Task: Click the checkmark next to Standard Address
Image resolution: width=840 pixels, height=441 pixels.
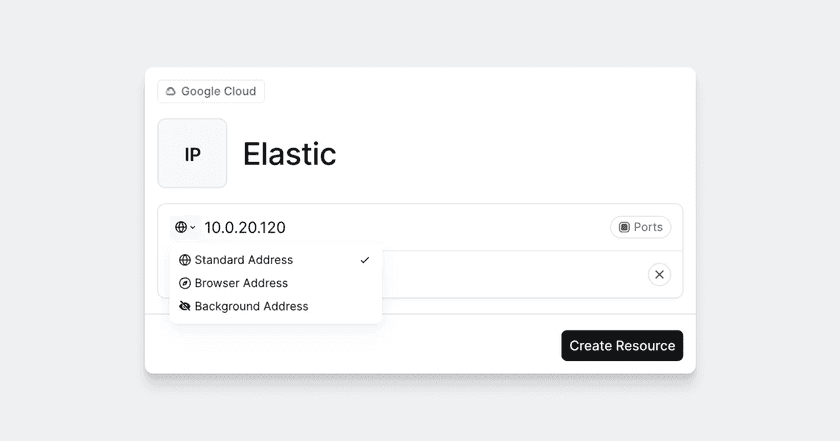Action: pos(365,260)
